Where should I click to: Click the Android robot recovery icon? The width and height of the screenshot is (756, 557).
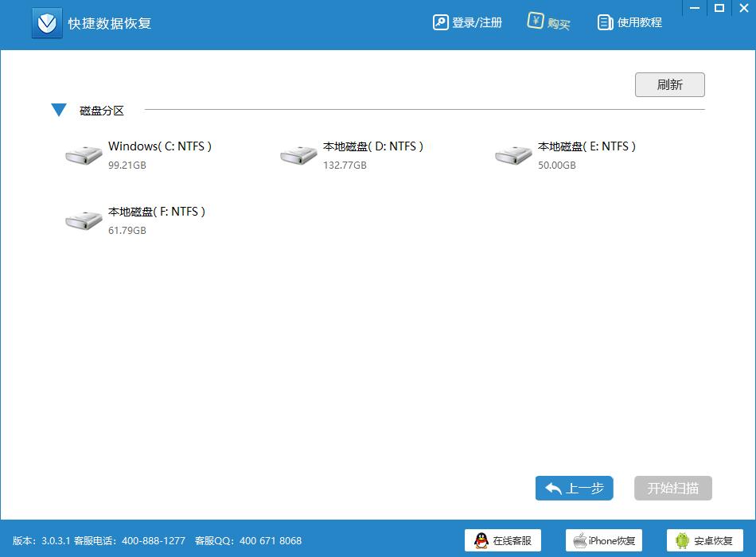682,540
